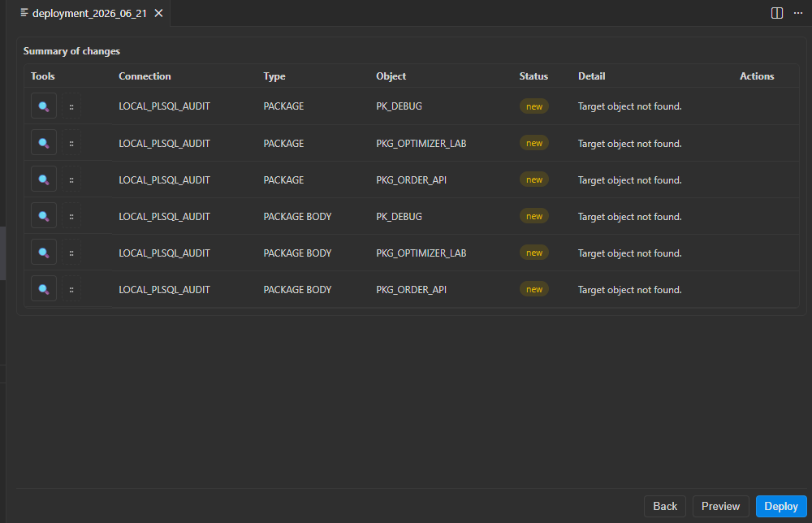Click Target object not found for PACKAGE BODY PKG_OPTIMIZER_LAB

630,253
